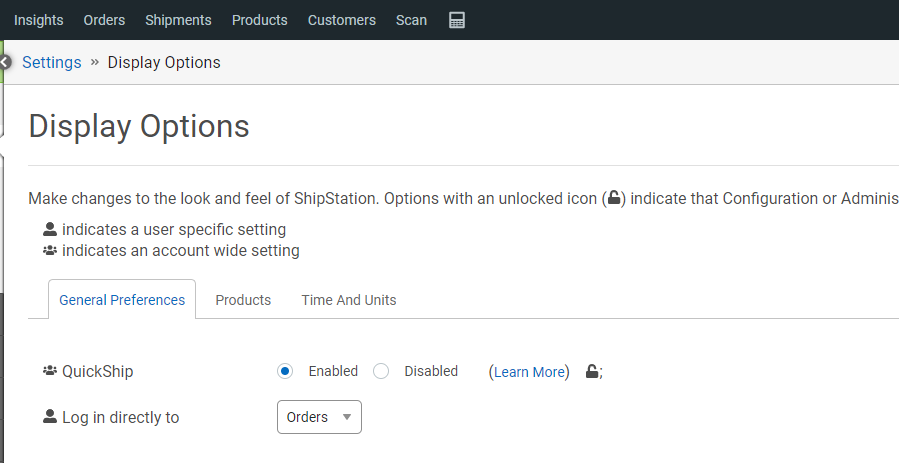Switch to the General Preferences tab
Viewport: 899px width, 463px height.
tap(122, 300)
